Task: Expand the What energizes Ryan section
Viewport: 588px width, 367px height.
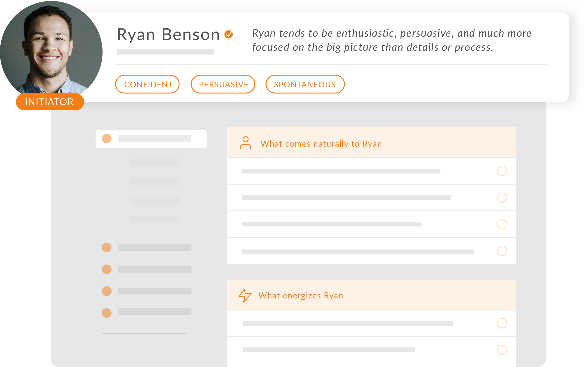Action: point(301,295)
